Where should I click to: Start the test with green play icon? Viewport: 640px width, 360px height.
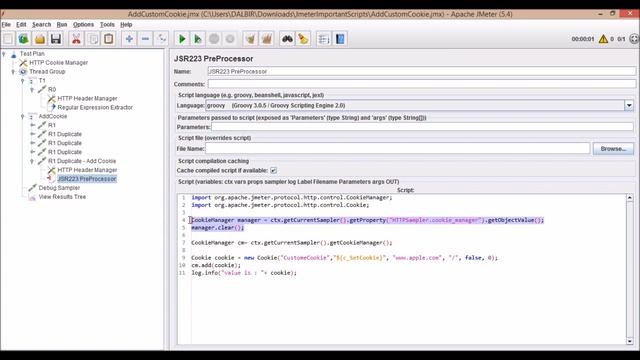coord(182,39)
